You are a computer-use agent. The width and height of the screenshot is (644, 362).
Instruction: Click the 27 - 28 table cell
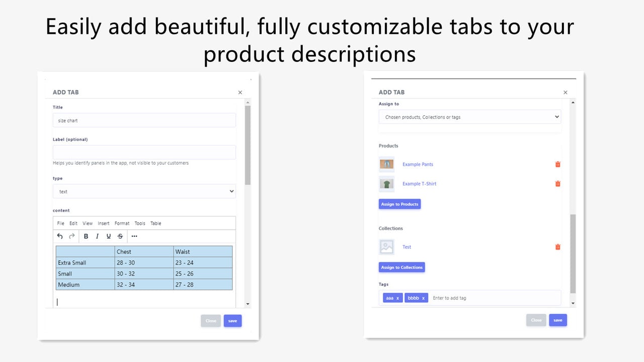pos(203,285)
